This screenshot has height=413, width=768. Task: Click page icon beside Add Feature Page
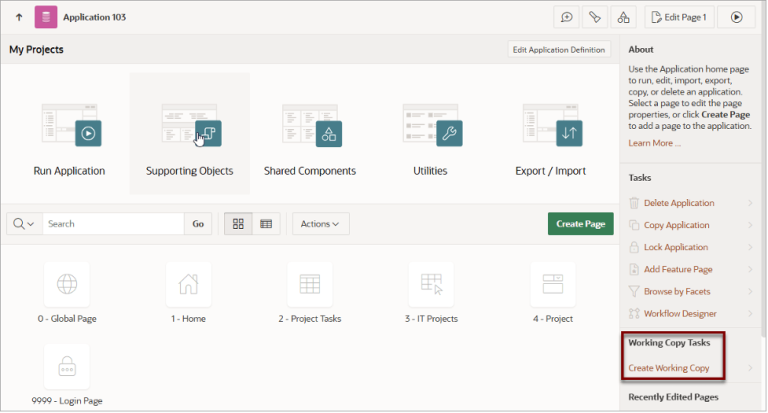click(634, 269)
